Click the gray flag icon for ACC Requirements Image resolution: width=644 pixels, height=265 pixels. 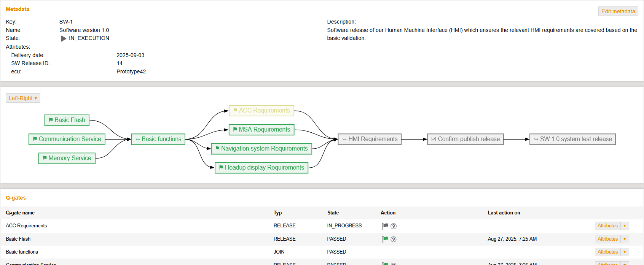(x=385, y=226)
